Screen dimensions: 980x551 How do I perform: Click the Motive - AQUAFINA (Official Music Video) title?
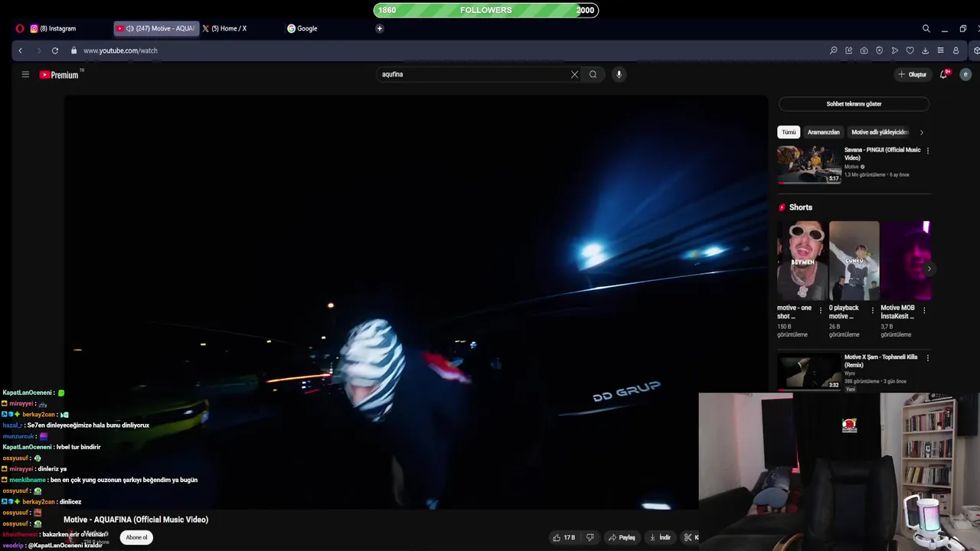click(136, 520)
